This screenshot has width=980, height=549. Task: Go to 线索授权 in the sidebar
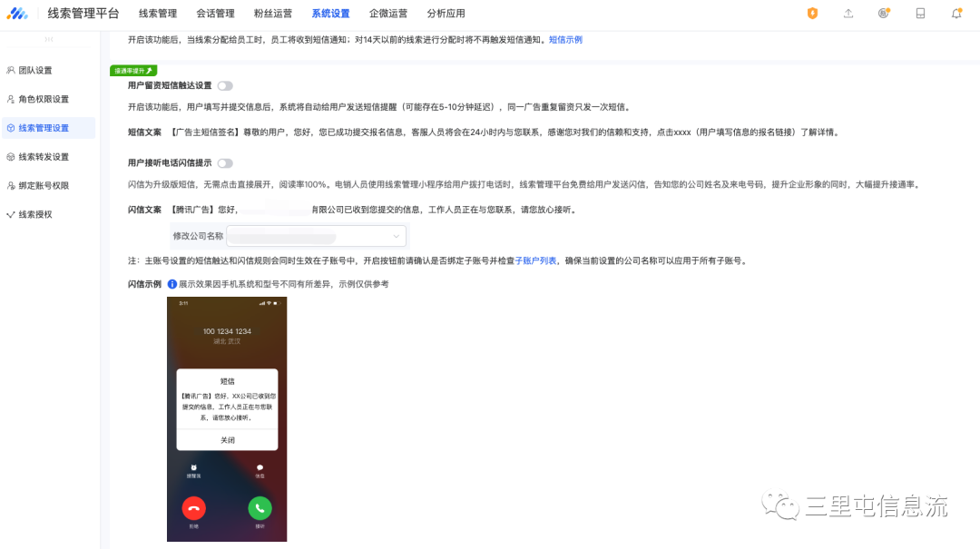click(x=35, y=215)
